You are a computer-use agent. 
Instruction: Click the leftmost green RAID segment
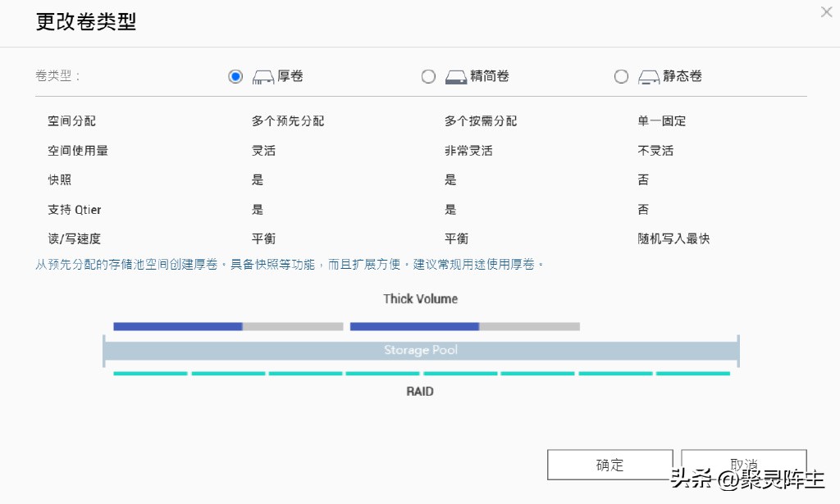149,373
